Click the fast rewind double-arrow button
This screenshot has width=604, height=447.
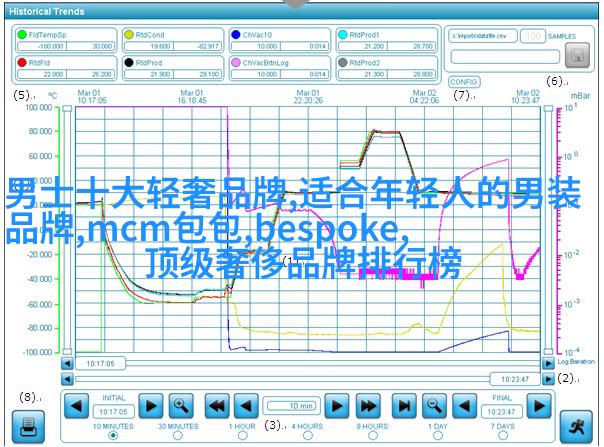217,406
